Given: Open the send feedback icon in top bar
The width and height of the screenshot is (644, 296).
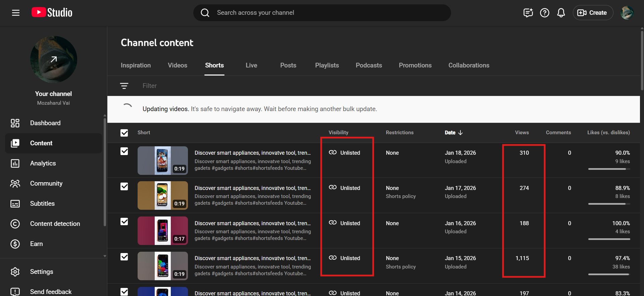Looking at the screenshot, I should (528, 13).
